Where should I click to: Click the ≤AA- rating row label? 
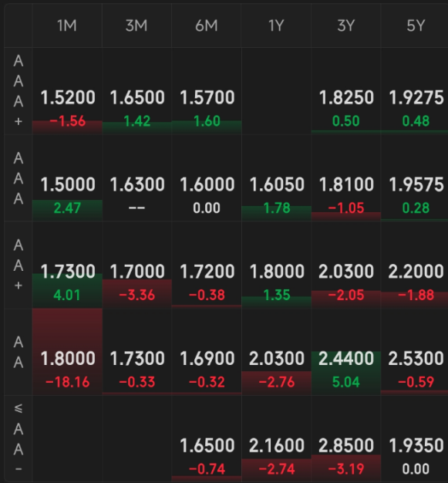(19, 439)
